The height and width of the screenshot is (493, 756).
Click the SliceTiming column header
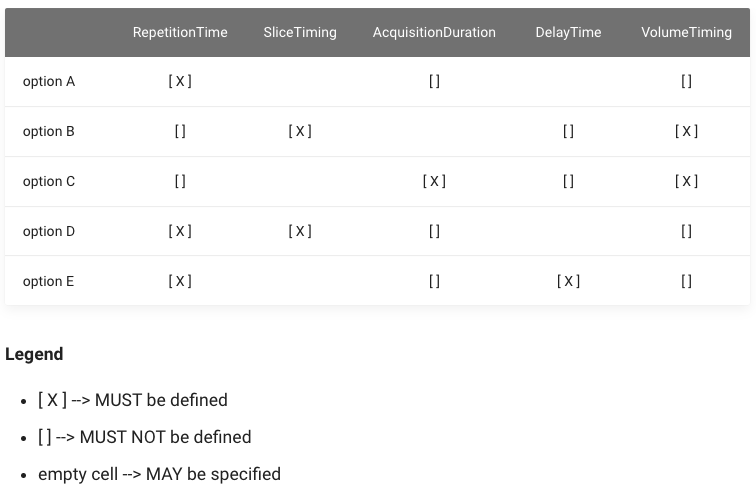click(x=300, y=32)
